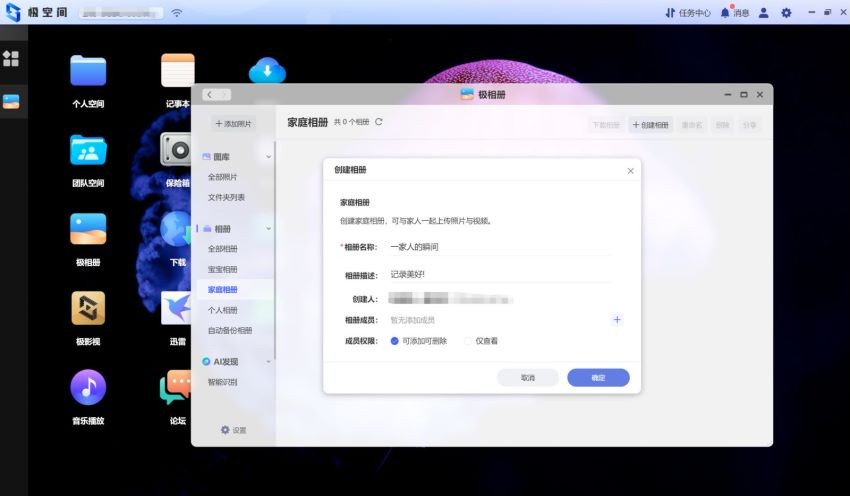Image resolution: width=850 pixels, height=496 pixels.
Task: Open the 保险箱 safe icon
Action: click(x=176, y=149)
